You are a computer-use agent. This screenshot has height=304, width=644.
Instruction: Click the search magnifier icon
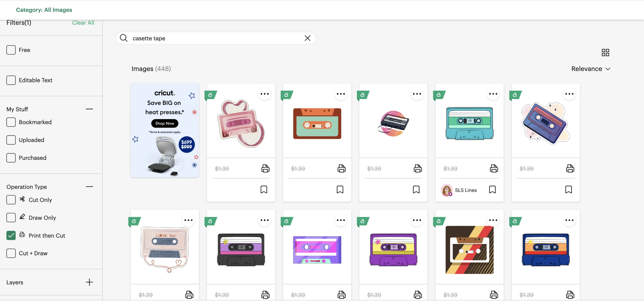click(124, 38)
